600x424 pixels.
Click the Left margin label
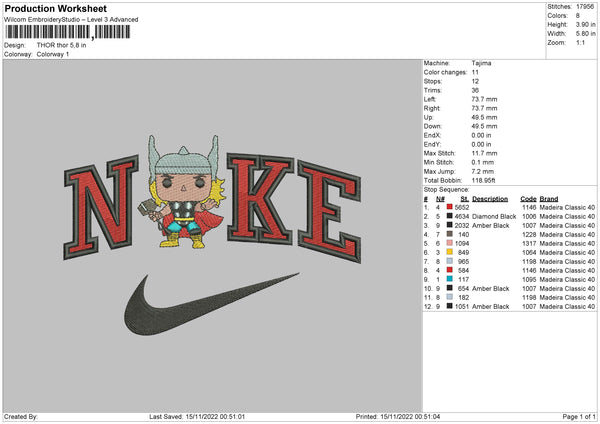click(429, 99)
